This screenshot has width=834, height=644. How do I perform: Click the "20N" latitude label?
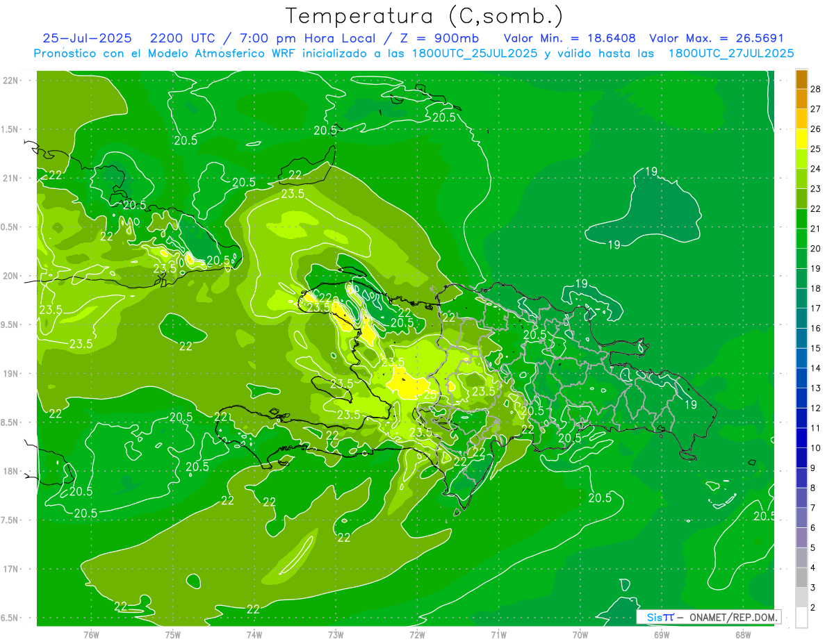point(11,276)
